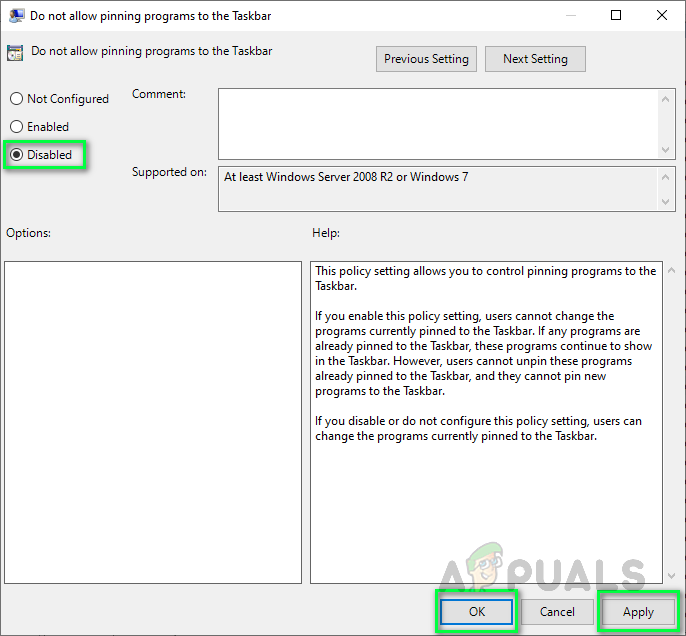686x636 pixels.
Task: Click the Apply button
Action: coord(638,612)
